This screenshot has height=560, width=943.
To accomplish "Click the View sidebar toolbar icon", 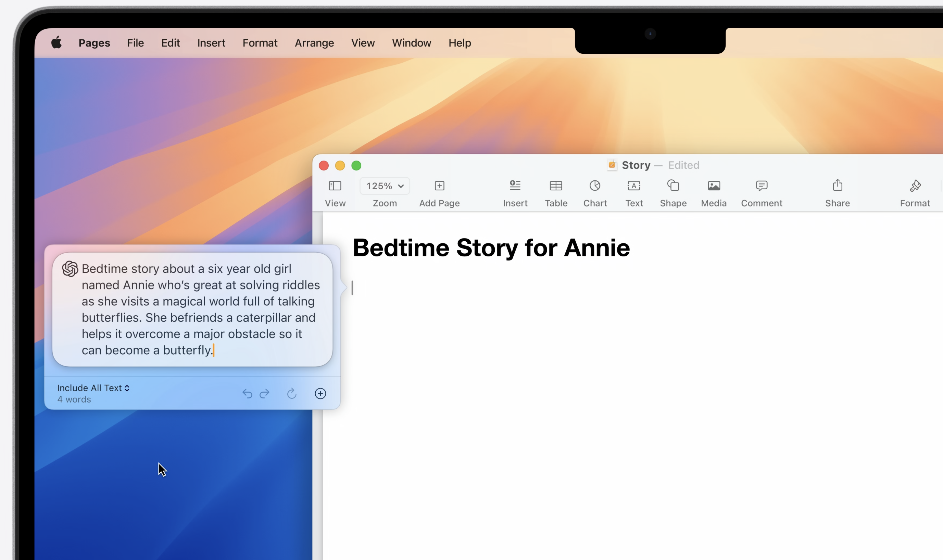I will point(335,186).
